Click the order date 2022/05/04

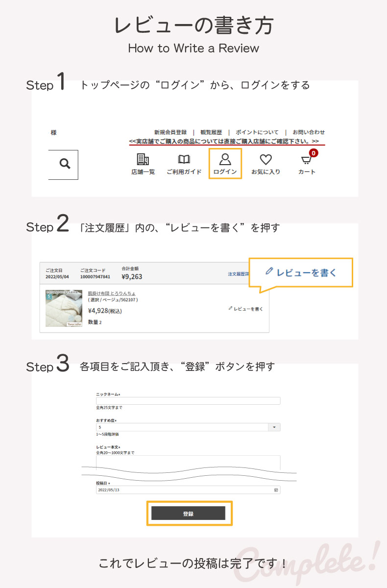tap(57, 277)
